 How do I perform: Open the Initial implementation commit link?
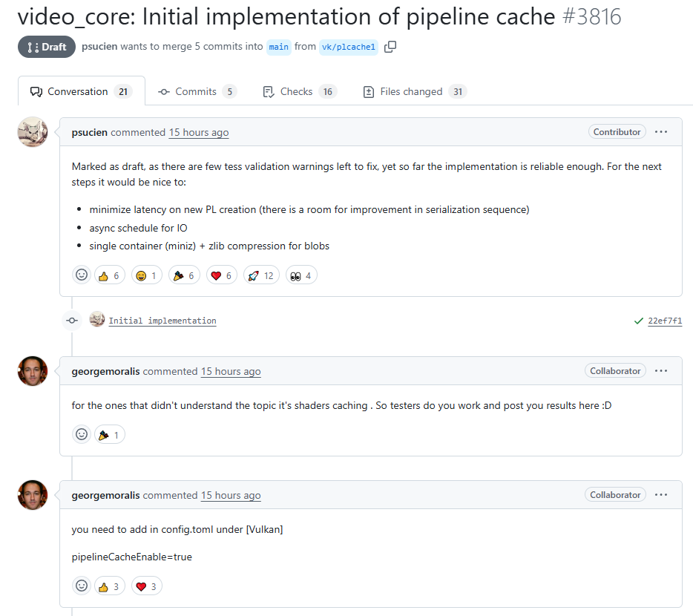(x=162, y=321)
